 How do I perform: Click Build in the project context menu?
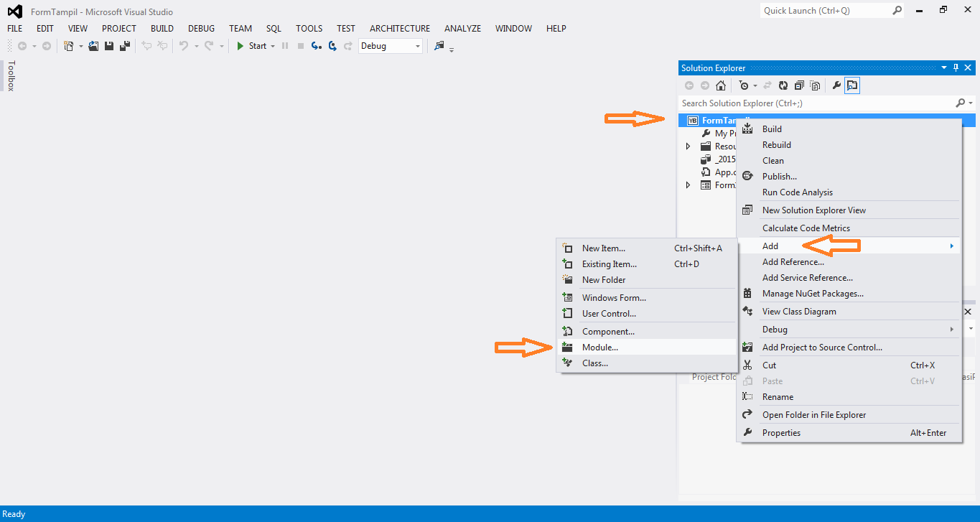pos(771,129)
